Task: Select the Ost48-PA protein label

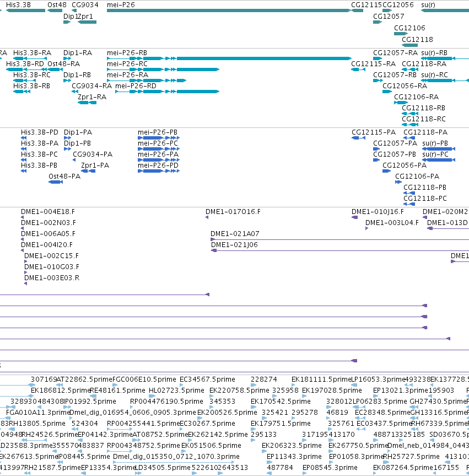Action: pos(64,177)
